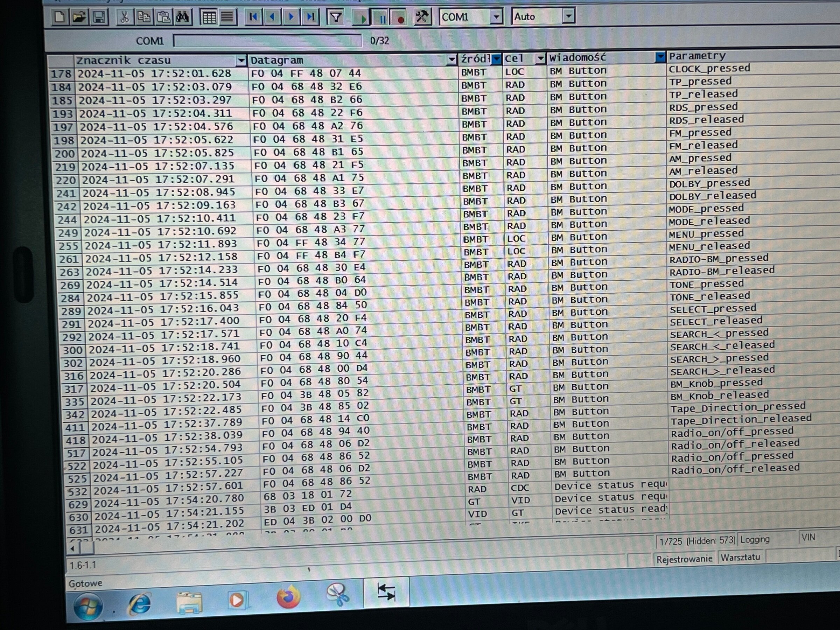The width and height of the screenshot is (840, 630).
Task: Click the datagram F0 04 FF 48 07 44
Action: [x=306, y=73]
